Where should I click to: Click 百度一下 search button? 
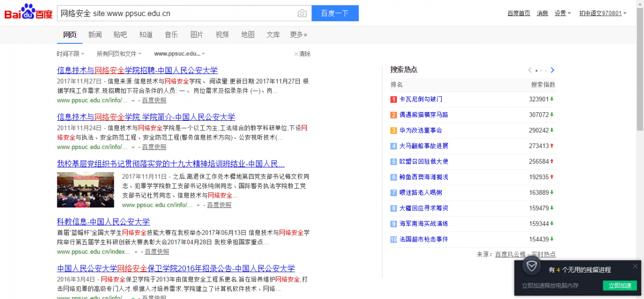coord(335,14)
